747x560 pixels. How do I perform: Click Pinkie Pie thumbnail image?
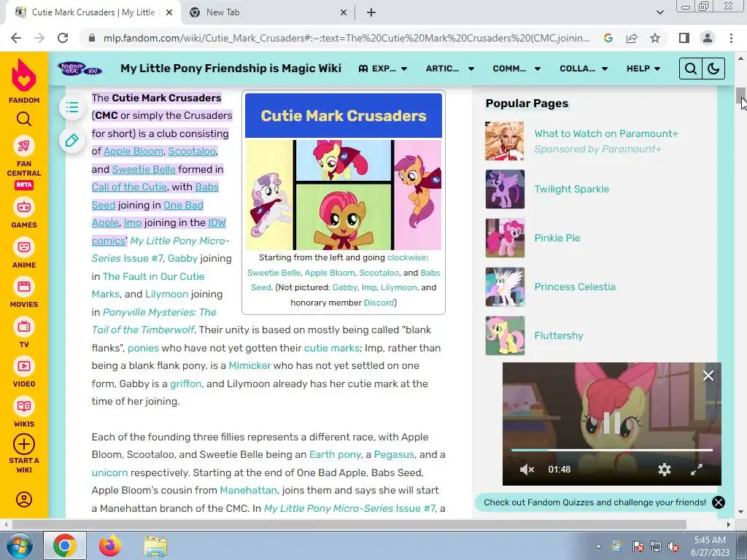tap(505, 238)
